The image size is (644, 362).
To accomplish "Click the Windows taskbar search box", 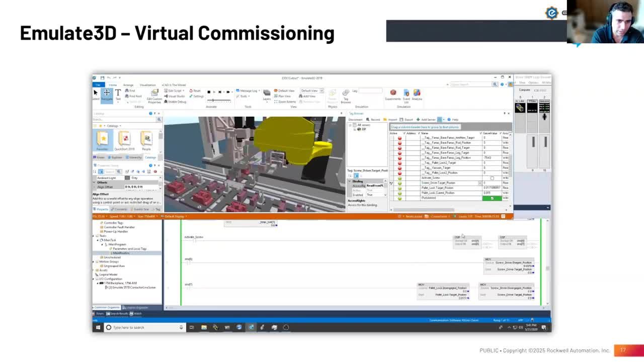I will 144,327.
